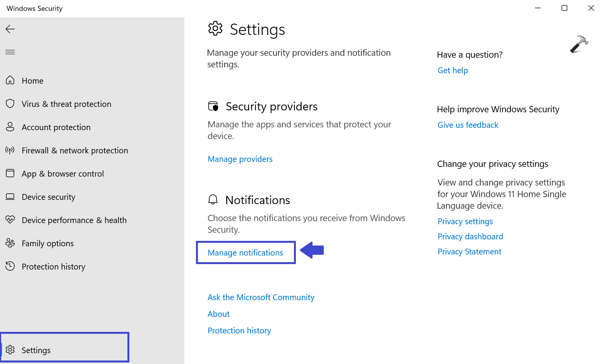This screenshot has height=364, width=603.
Task: Click the Get help link
Action: click(453, 70)
